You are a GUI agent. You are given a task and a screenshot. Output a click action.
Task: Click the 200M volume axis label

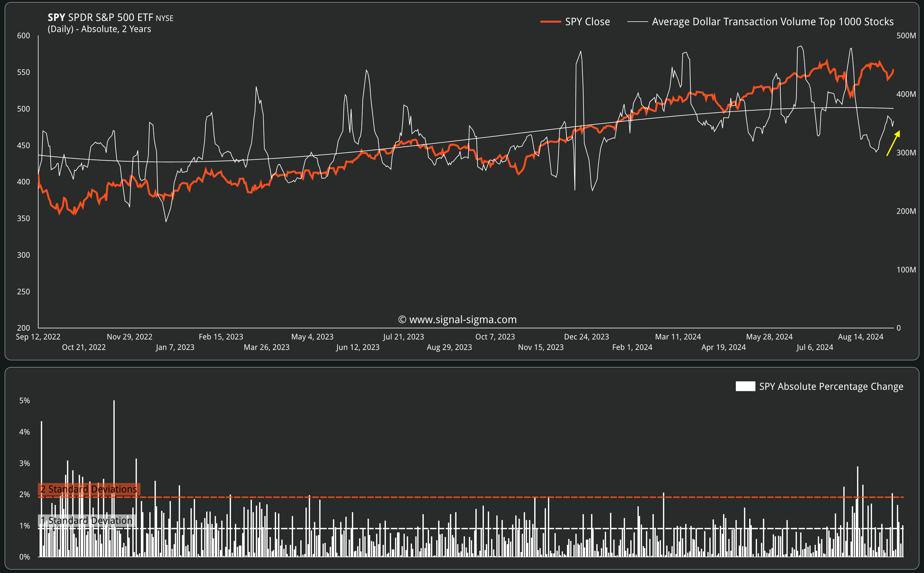[906, 211]
